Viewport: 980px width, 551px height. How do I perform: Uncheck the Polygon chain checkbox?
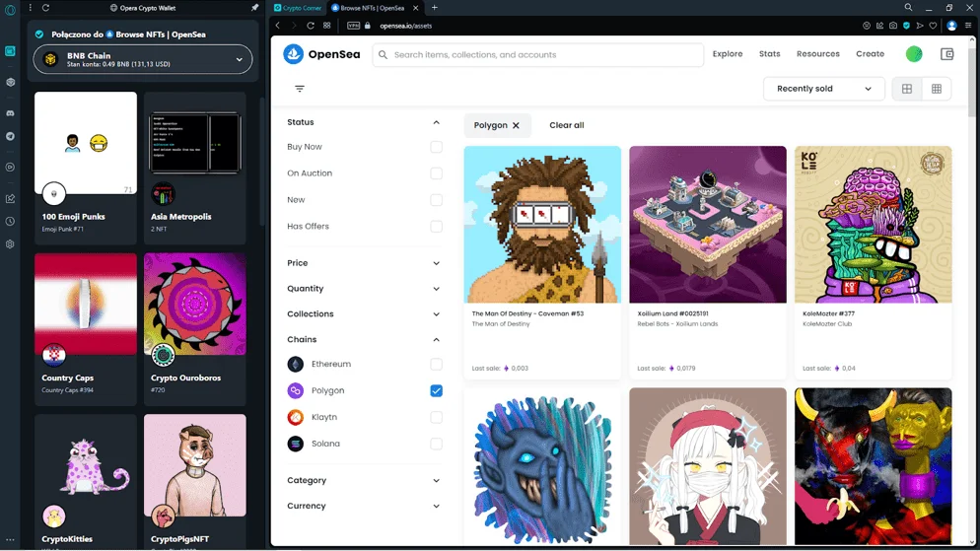pos(436,390)
